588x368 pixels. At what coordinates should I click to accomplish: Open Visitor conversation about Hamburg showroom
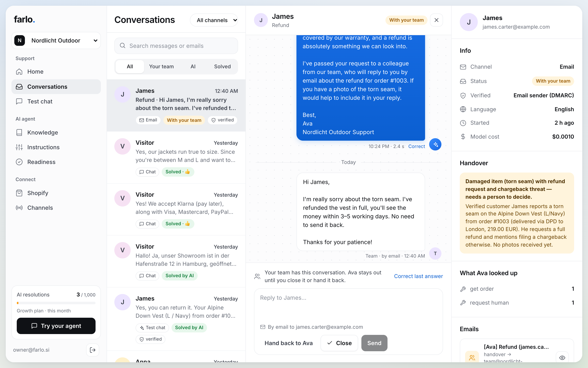(176, 261)
